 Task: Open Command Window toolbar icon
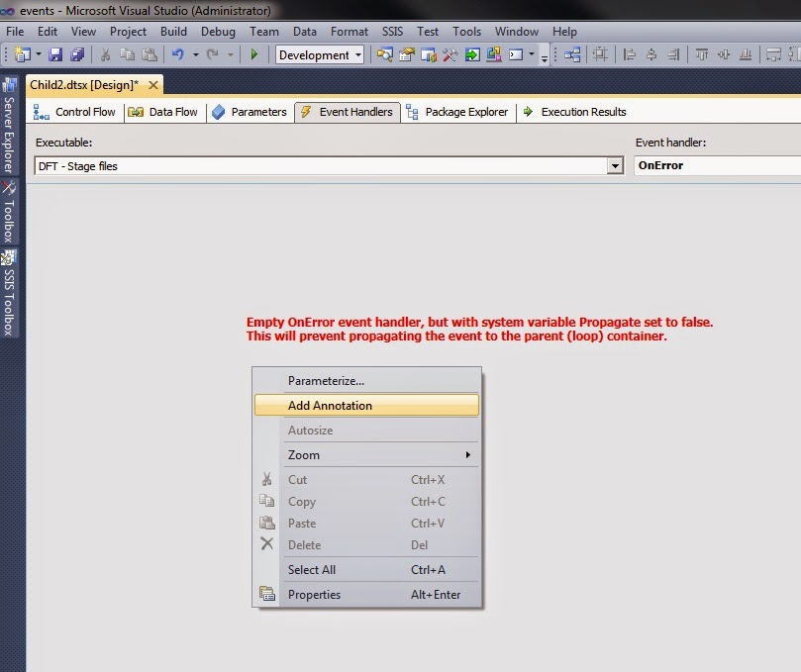(x=516, y=54)
